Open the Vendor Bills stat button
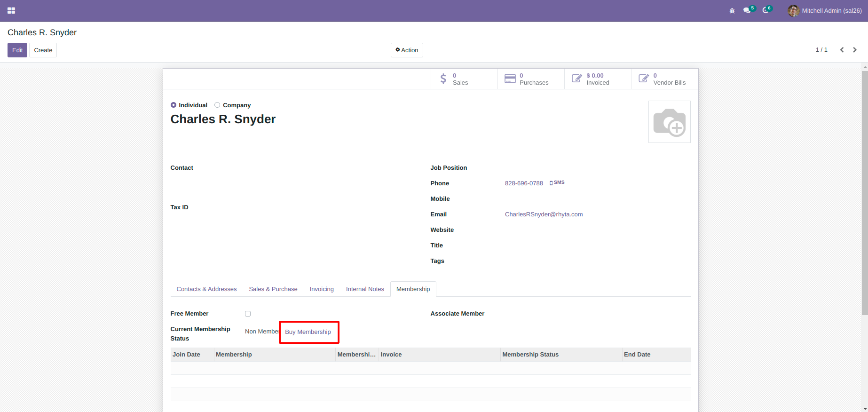Image resolution: width=868 pixels, height=412 pixels. [x=664, y=79]
